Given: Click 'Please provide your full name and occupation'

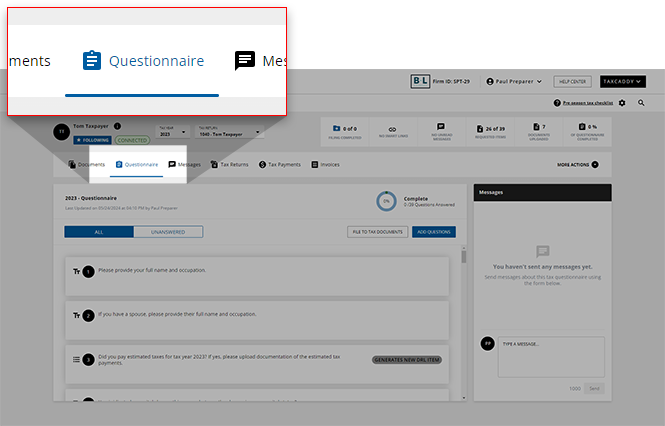Looking at the screenshot, I should click(152, 270).
